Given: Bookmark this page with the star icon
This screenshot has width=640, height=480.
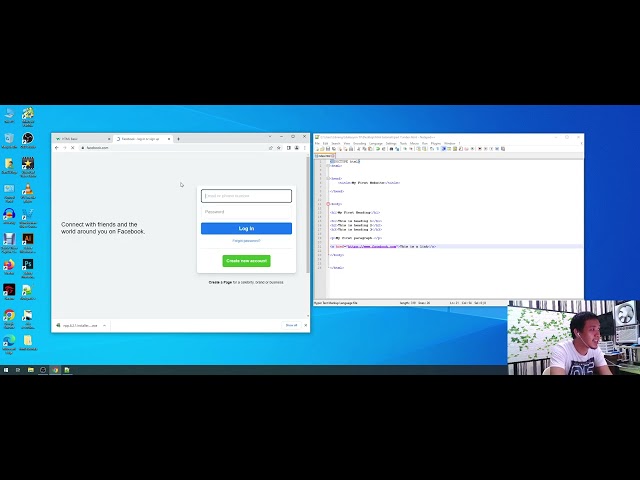Looking at the screenshot, I should click(x=279, y=148).
